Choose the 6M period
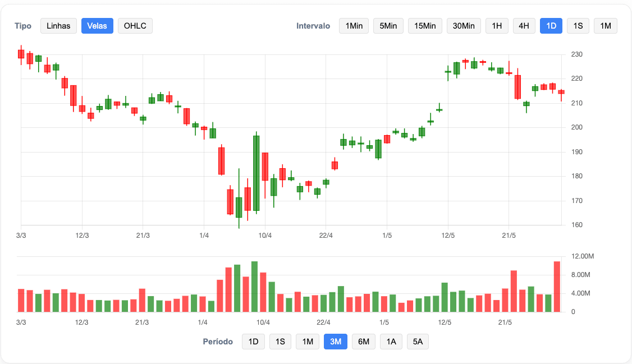This screenshot has height=364, width=632. (x=363, y=342)
